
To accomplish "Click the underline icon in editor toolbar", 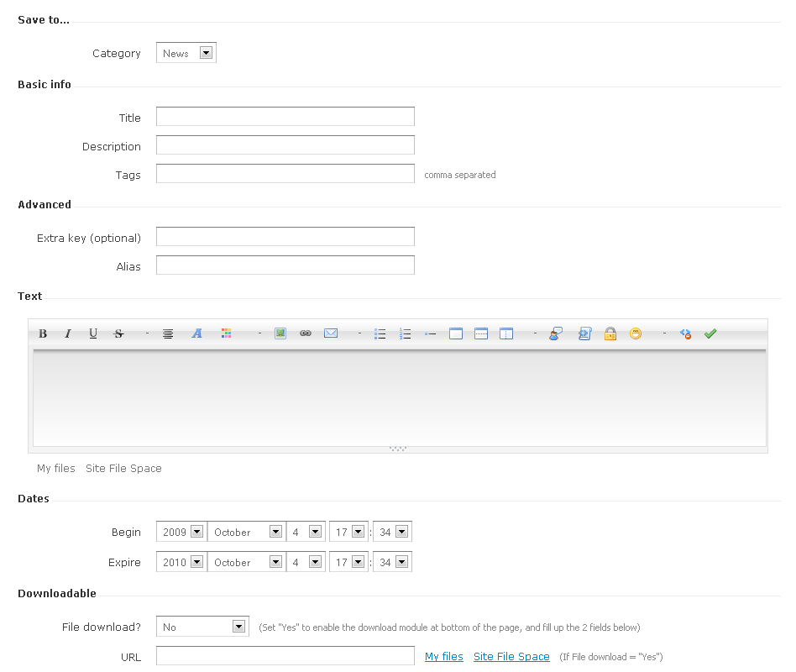I will click(x=93, y=333).
